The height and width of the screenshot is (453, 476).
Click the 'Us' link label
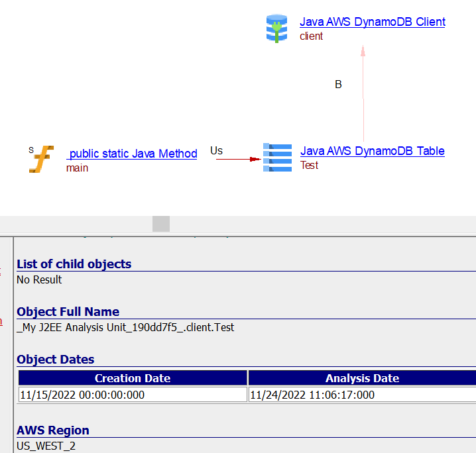click(216, 151)
